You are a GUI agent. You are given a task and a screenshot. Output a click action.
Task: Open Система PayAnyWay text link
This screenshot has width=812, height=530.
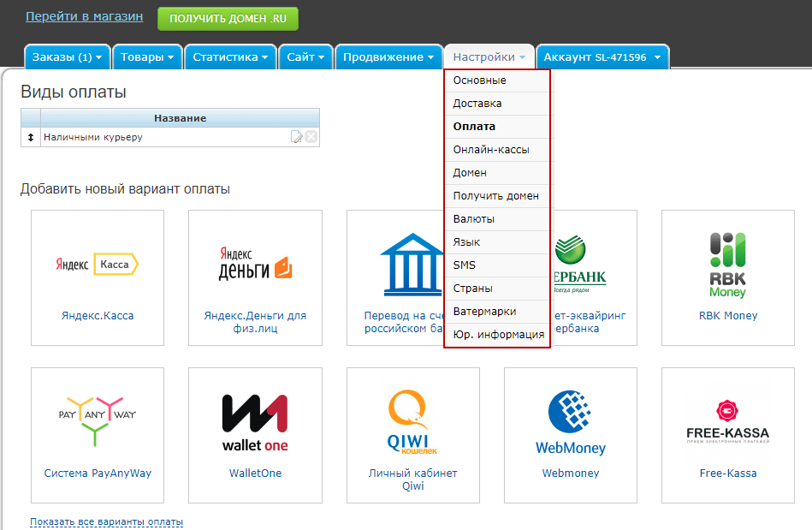[x=98, y=473]
